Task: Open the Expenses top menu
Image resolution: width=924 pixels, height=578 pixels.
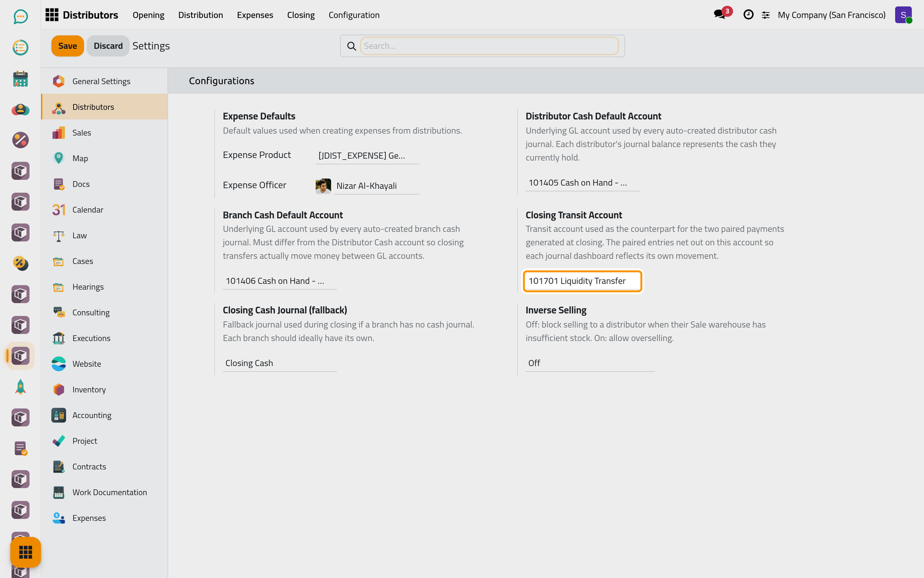Action: tap(255, 15)
